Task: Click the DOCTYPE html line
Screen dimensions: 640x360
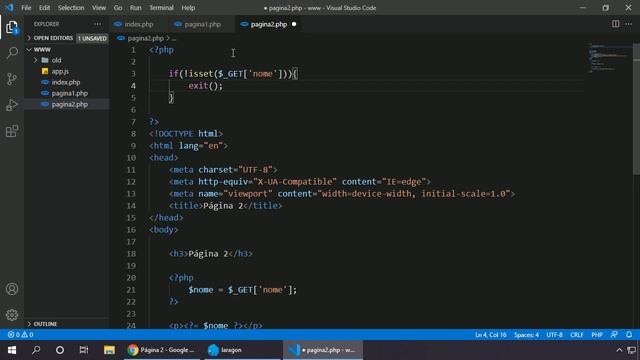Action: point(186,134)
